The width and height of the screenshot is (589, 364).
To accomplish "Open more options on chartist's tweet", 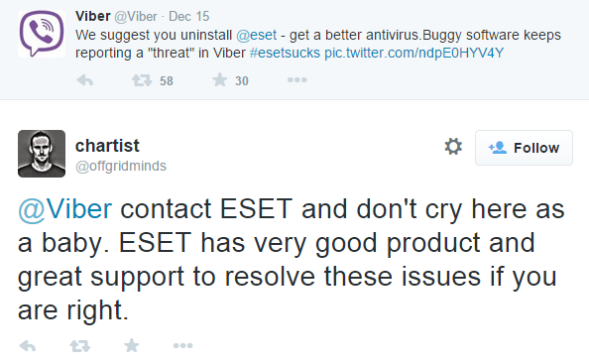I will click(x=182, y=345).
